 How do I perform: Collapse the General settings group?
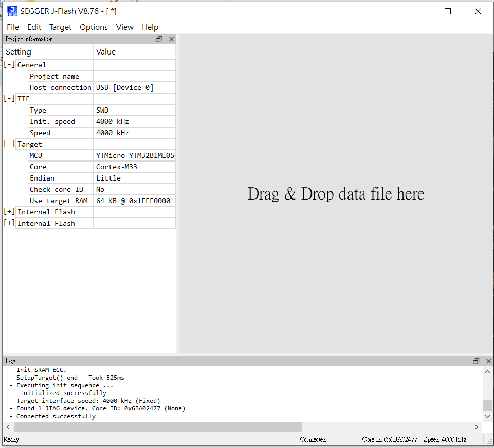(x=9, y=65)
